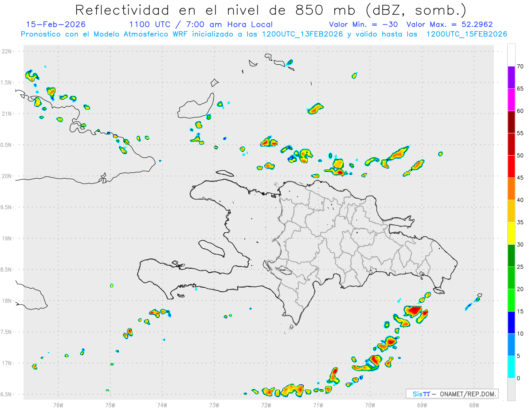
Task: Click the latitude label '18N'
Action: pos(8,301)
